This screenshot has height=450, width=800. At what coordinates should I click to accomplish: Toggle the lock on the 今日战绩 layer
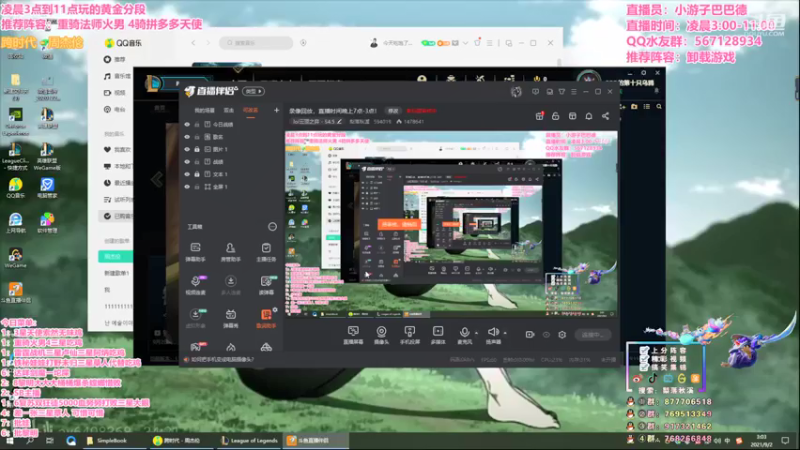coord(197,124)
